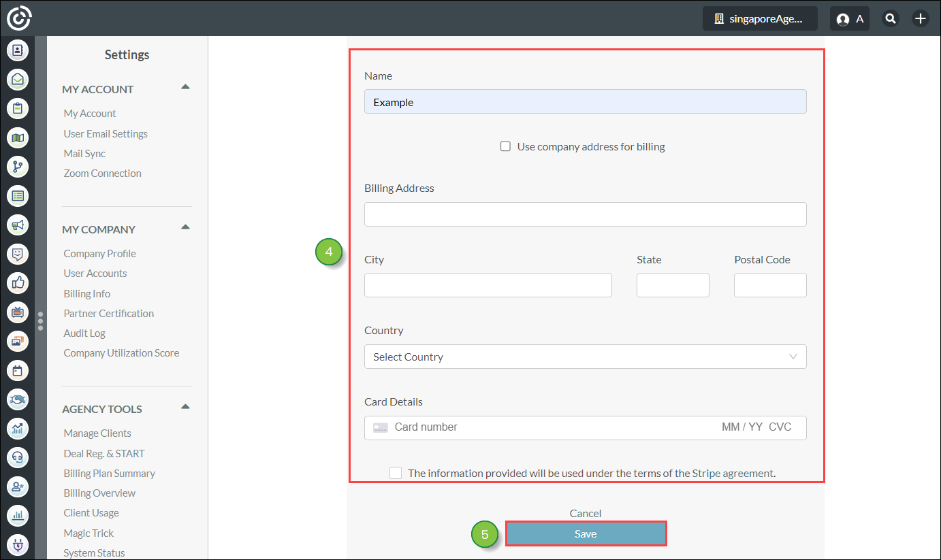Open the singaporeAge... company switcher

760,18
